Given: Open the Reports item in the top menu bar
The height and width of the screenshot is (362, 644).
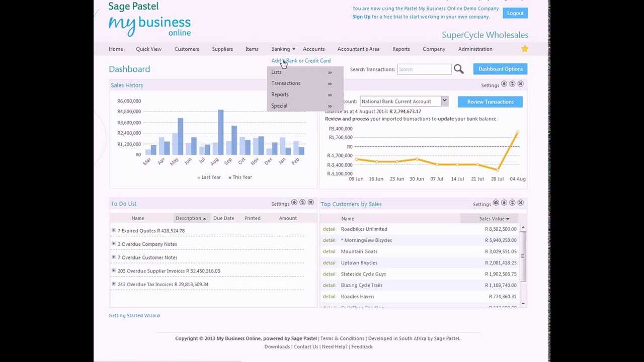Looking at the screenshot, I should point(401,49).
